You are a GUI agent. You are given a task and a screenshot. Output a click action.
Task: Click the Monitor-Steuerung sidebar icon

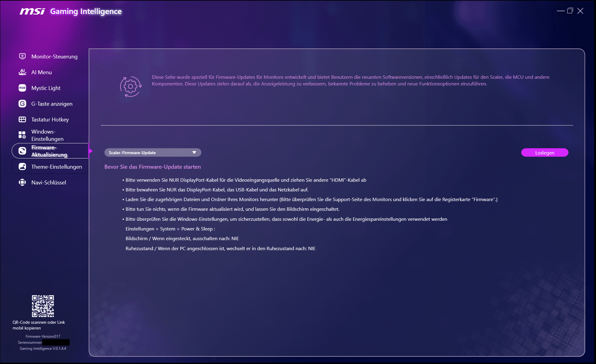point(22,56)
